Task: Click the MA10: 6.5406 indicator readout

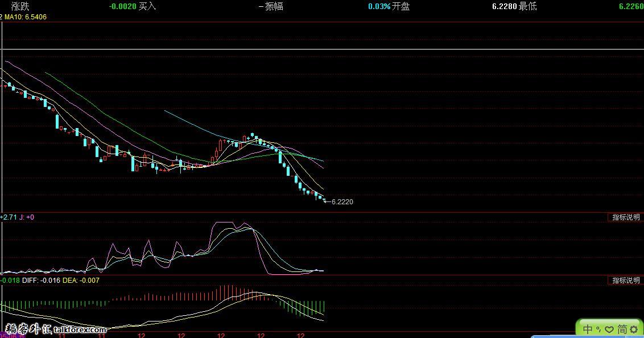Action: pyautogui.click(x=26, y=17)
